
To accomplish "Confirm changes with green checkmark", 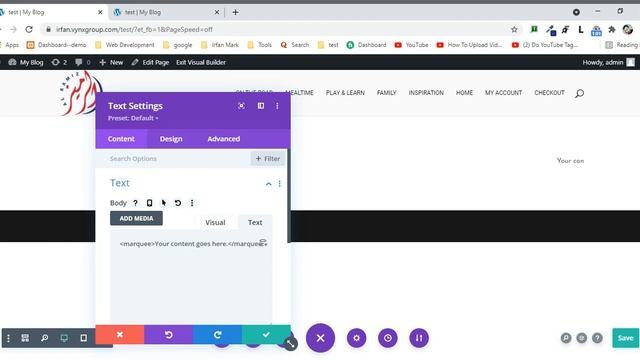I will point(266,335).
